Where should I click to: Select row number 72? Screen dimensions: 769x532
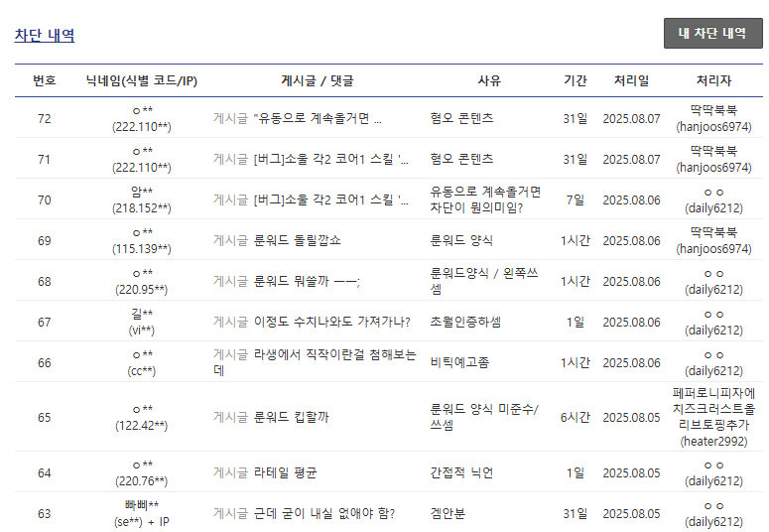[x=44, y=119]
